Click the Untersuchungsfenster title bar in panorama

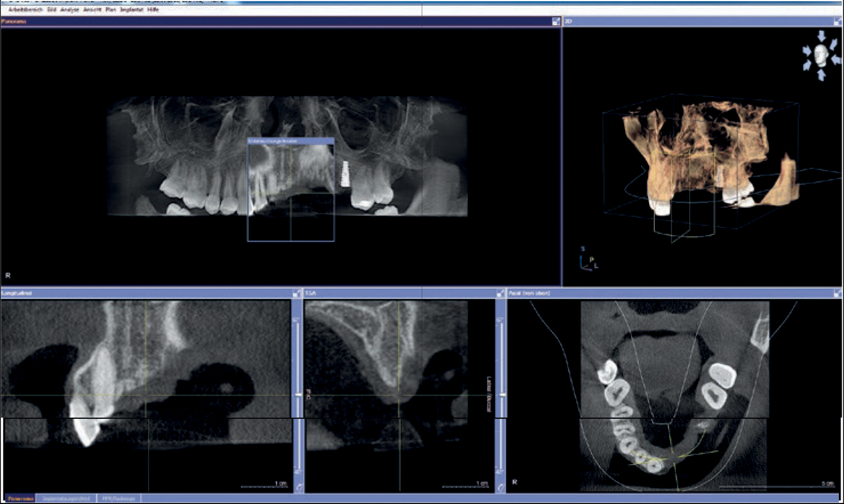point(291,141)
